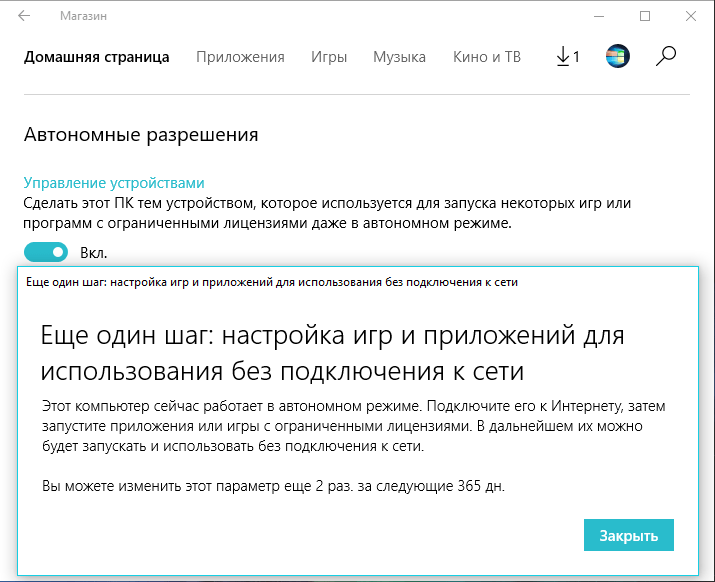Follow the Управление устройствами link
Image resolution: width=715 pixels, height=582 pixels.
click(x=114, y=183)
